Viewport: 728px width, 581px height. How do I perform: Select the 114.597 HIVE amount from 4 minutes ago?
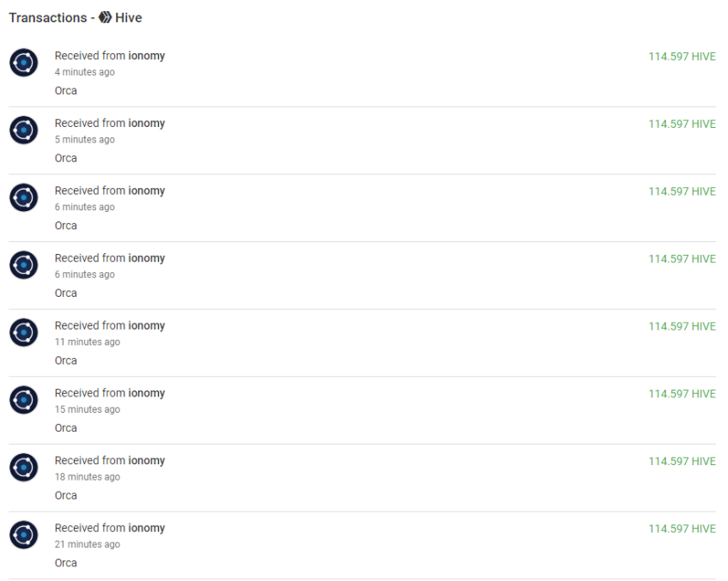pyautogui.click(x=682, y=57)
